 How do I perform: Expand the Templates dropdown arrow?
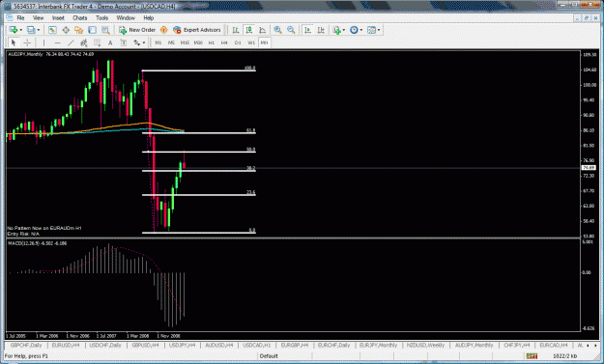(x=379, y=30)
